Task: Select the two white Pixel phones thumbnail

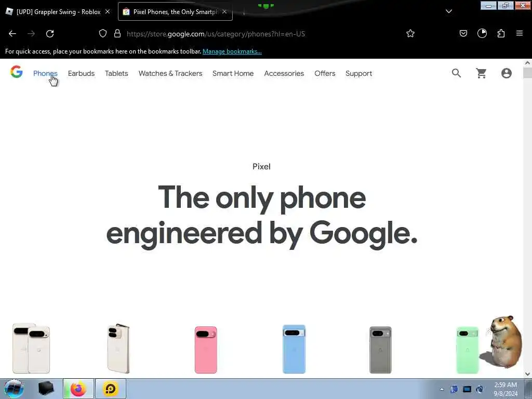Action: click(x=31, y=349)
